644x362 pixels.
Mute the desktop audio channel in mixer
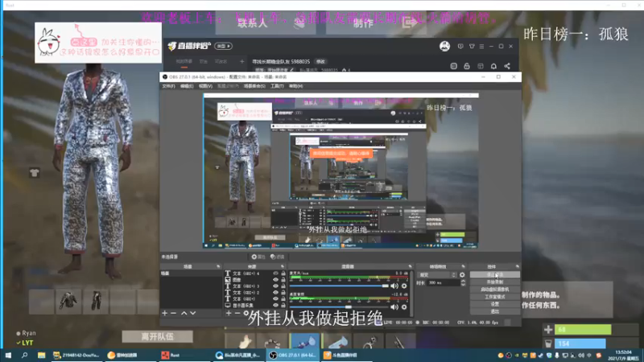(x=394, y=306)
